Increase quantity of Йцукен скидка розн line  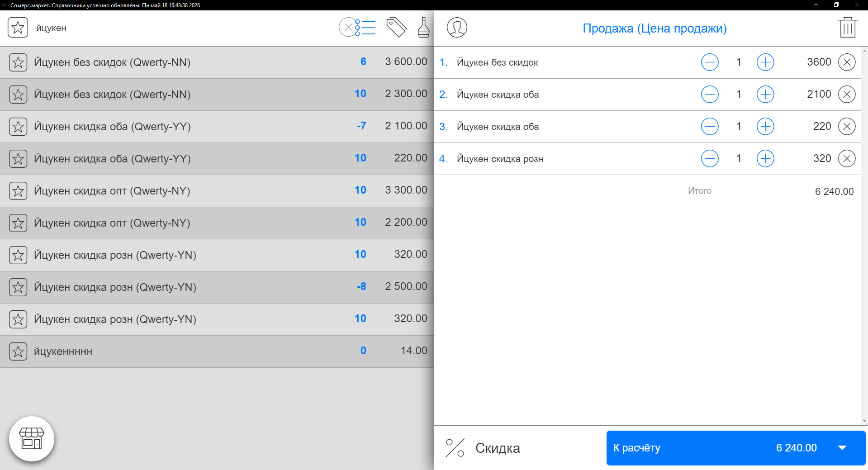click(765, 158)
